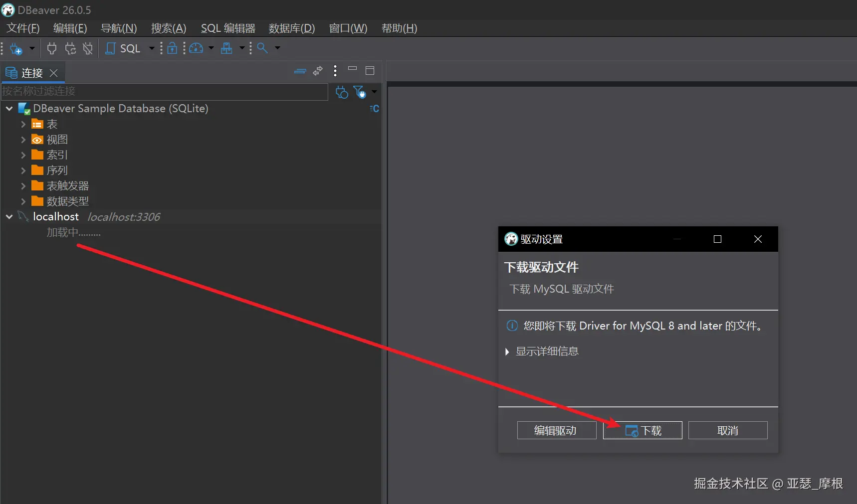Click the info icon in driver dialog
857x504 pixels.
[x=512, y=326]
